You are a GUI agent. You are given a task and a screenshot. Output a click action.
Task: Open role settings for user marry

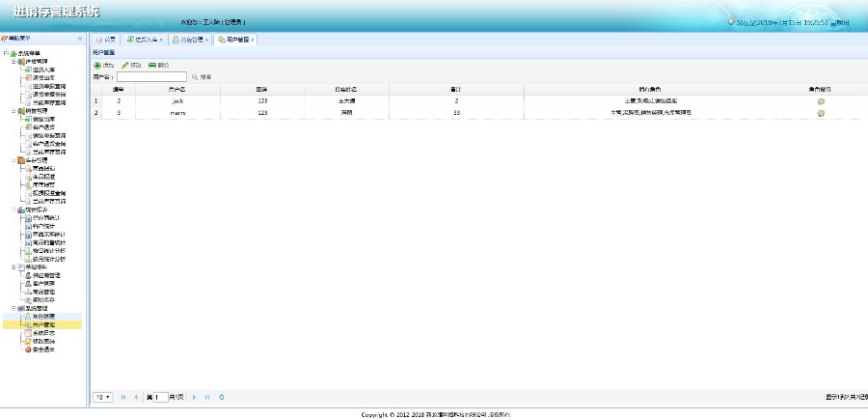821,112
